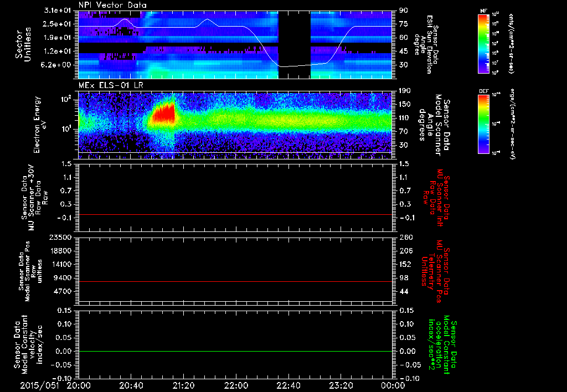Click the "150" scanner angle tick

tap(405, 105)
